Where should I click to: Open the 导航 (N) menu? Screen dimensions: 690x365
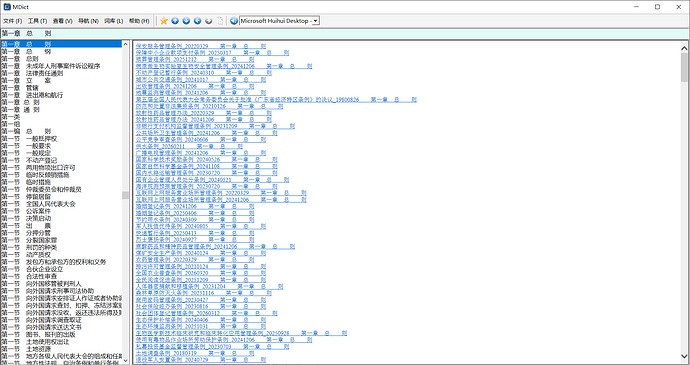(x=88, y=21)
